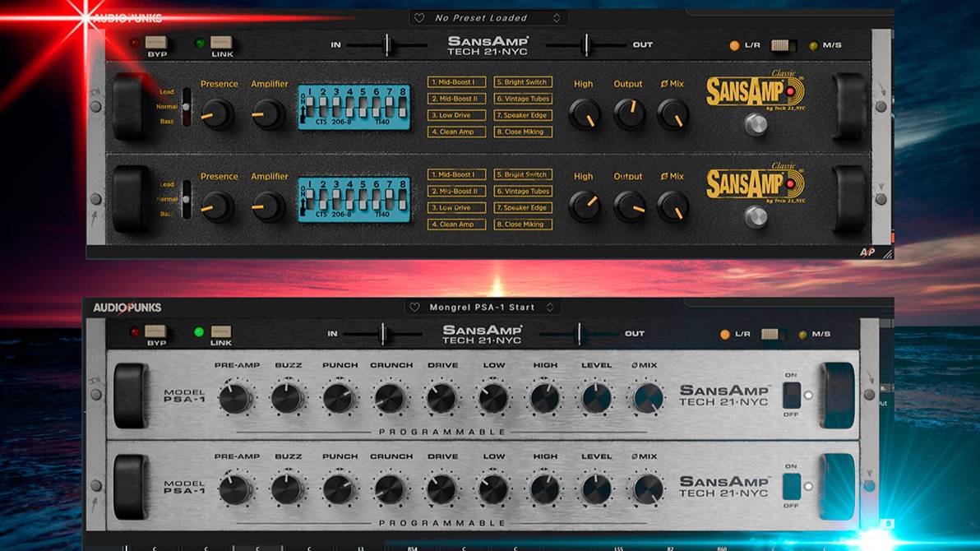
Task: Click the OUT level slider on PSA-1 plugin
Action: 579,334
